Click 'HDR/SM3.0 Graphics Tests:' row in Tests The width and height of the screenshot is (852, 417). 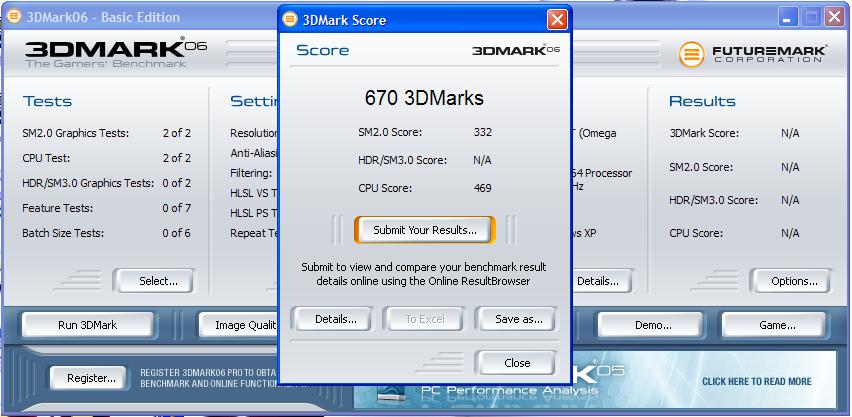pos(106,183)
